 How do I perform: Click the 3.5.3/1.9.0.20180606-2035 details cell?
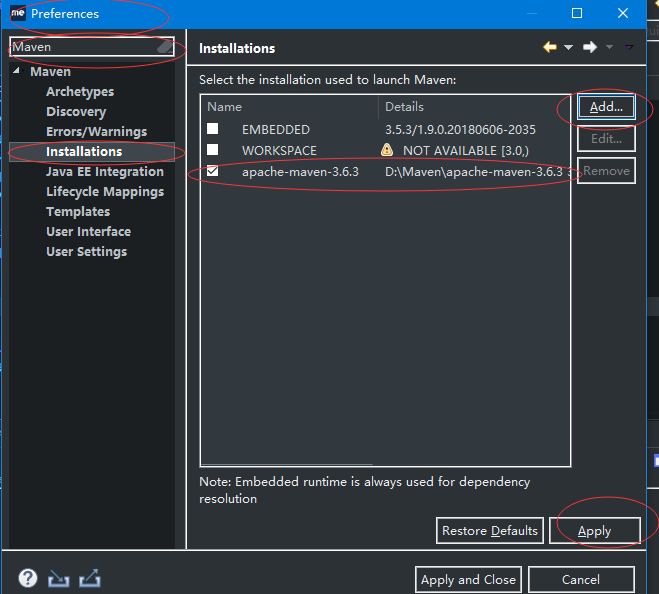click(x=460, y=129)
